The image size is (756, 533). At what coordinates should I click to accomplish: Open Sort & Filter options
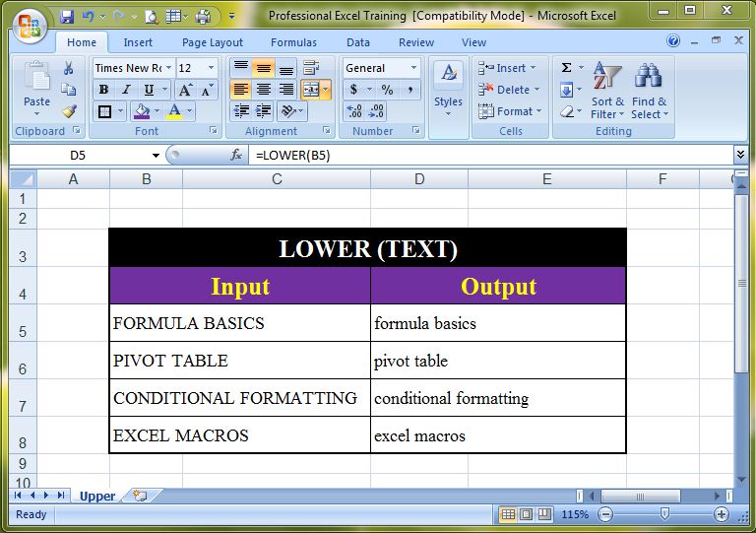pos(607,91)
